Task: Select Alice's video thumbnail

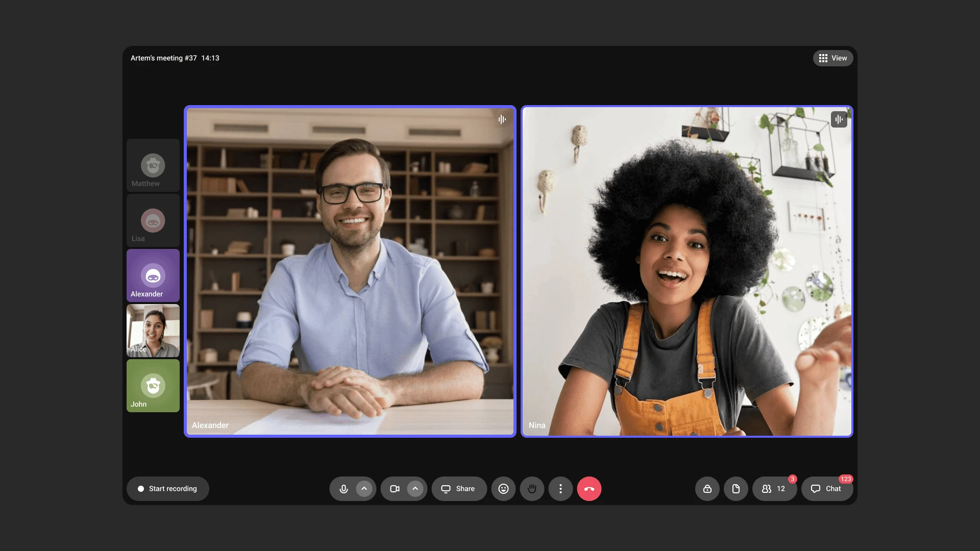Action: click(x=153, y=331)
